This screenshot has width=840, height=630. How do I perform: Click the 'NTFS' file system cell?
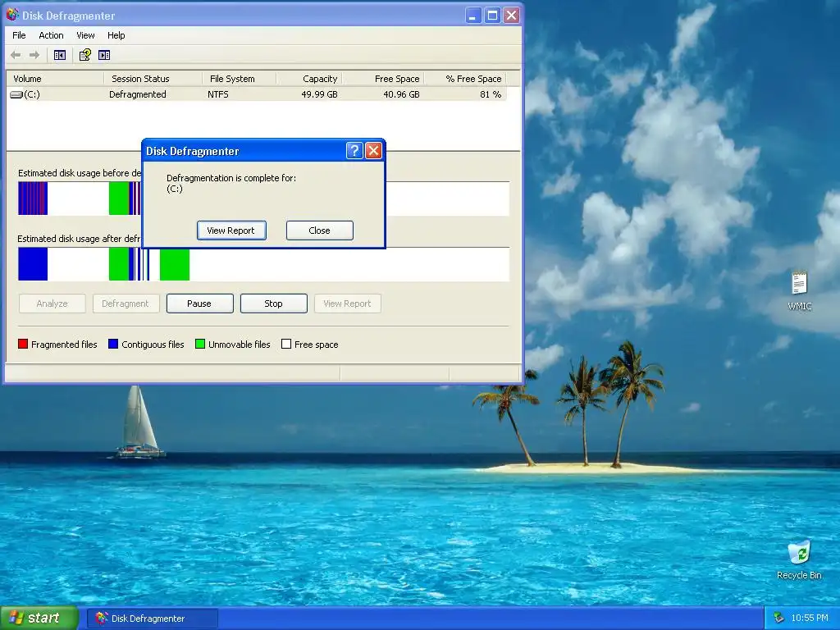click(x=218, y=94)
